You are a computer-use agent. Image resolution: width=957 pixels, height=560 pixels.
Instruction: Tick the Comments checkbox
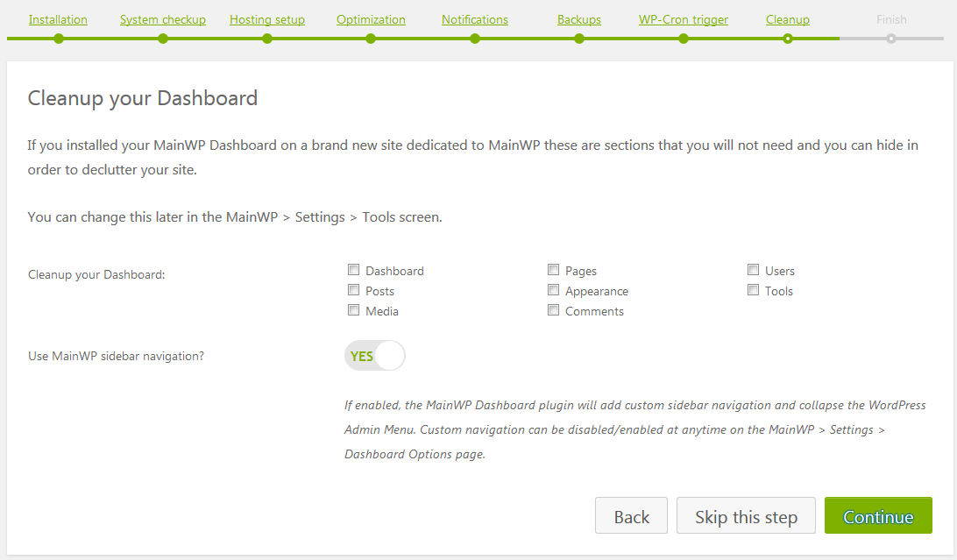tap(554, 310)
